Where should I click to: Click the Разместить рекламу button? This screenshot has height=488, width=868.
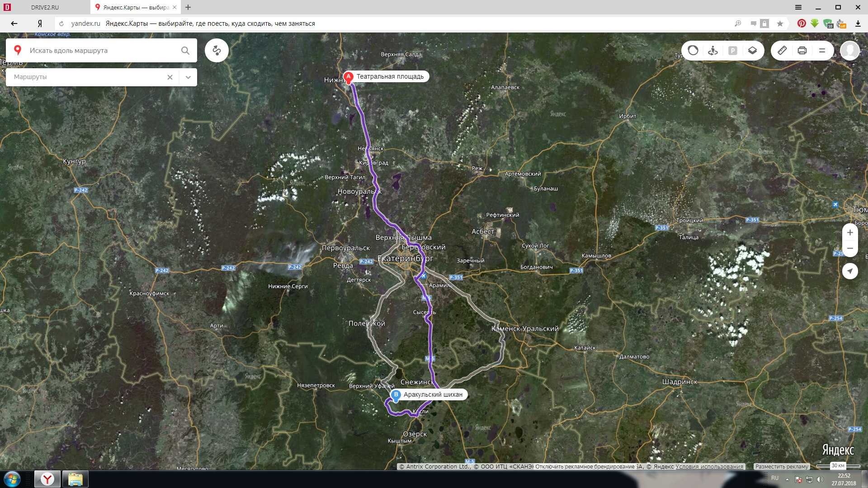pyautogui.click(x=782, y=467)
